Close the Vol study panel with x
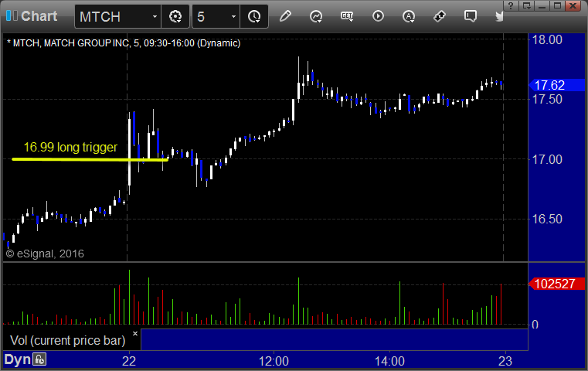Viewport: 588px width, 371px height. click(x=135, y=333)
